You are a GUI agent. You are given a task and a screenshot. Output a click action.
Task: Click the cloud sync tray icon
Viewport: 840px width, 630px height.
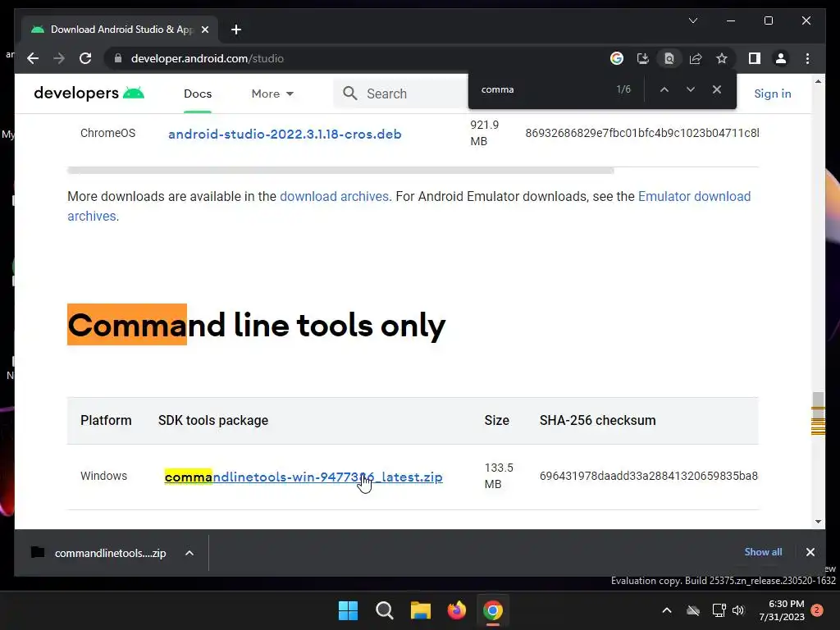(693, 610)
